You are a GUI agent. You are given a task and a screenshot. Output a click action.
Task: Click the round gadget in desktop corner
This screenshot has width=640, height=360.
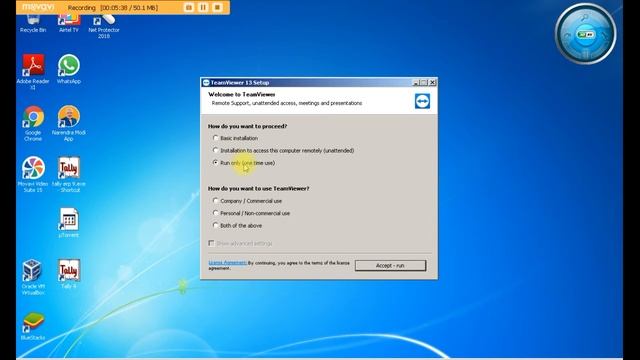point(586,34)
